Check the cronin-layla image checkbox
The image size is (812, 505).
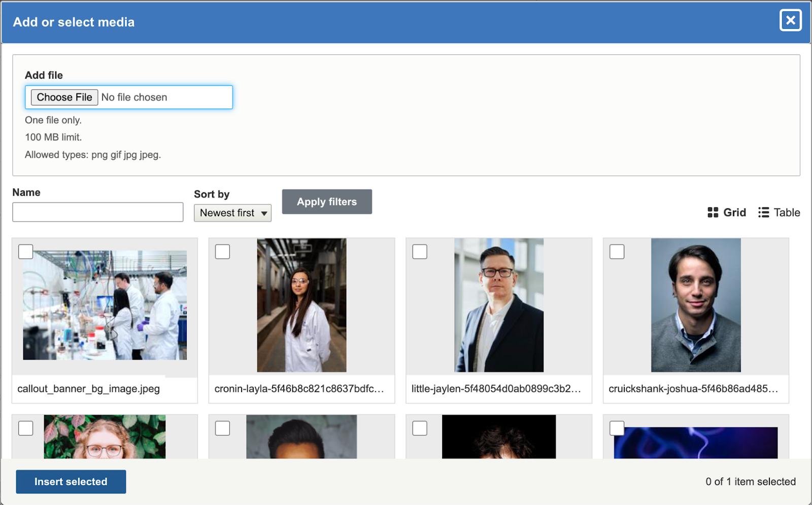tap(223, 251)
